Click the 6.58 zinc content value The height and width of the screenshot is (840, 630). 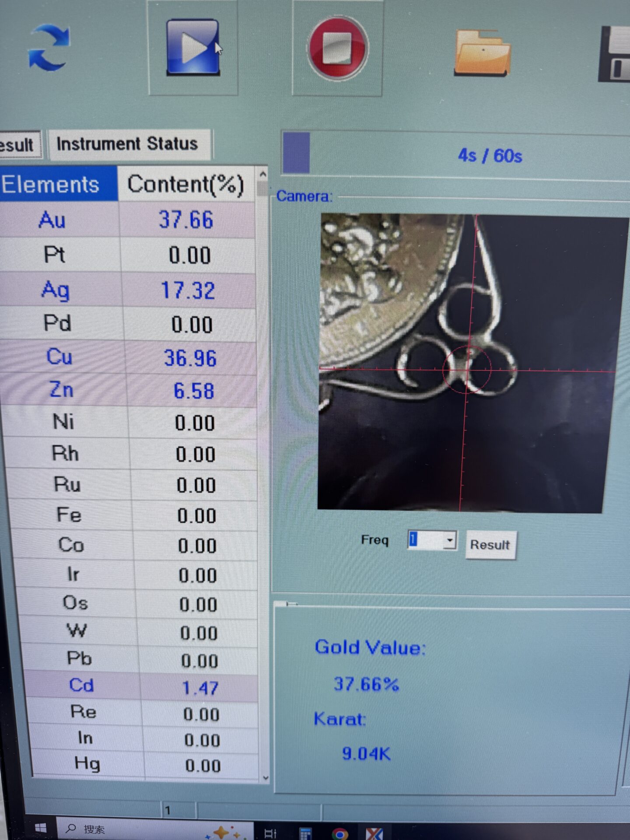click(x=194, y=391)
